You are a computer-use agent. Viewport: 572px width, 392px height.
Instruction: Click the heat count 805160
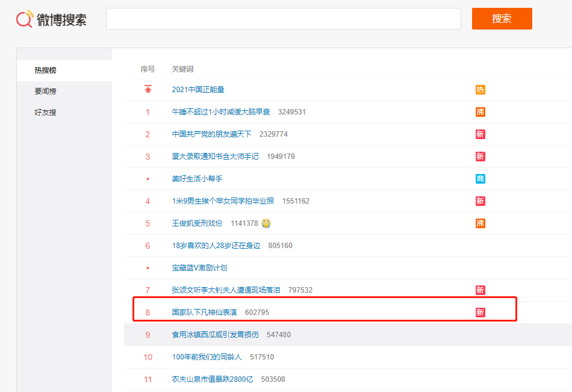280,246
